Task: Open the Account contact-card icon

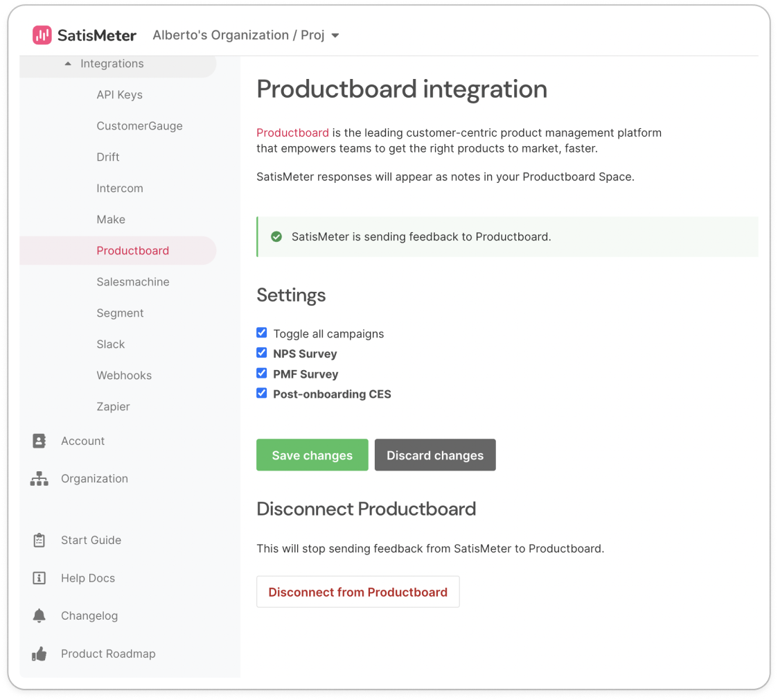Action: (39, 441)
